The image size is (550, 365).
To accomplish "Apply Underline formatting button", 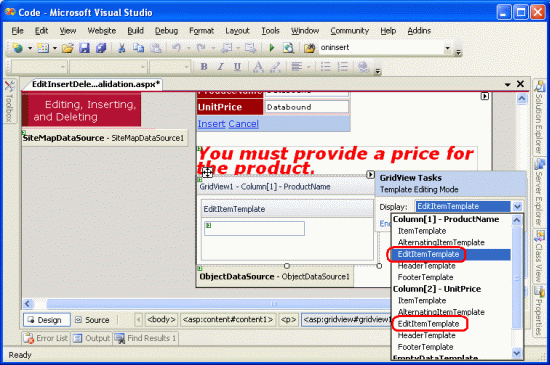I will (x=237, y=66).
